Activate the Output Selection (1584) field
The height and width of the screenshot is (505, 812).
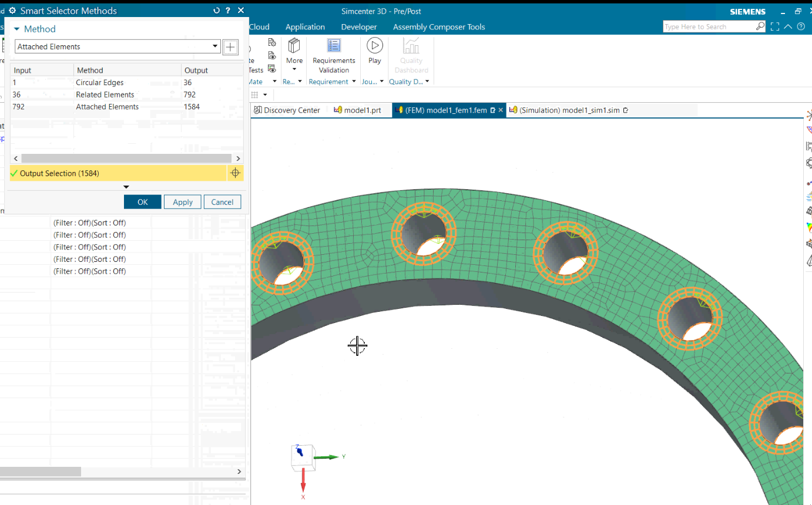(118, 173)
